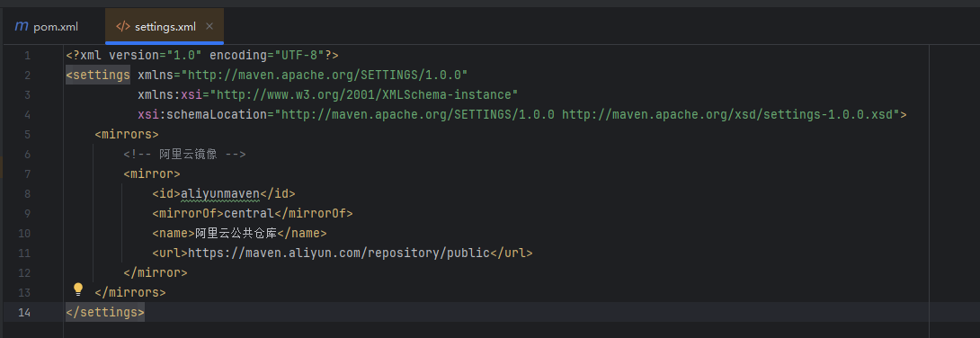The height and width of the screenshot is (338, 980).
Task: Click encoding "UTF-8" in XML declaration
Action: coord(267,56)
